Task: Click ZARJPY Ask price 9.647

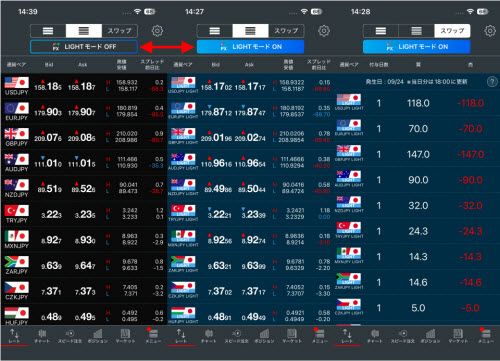Action: pyautogui.click(x=85, y=266)
